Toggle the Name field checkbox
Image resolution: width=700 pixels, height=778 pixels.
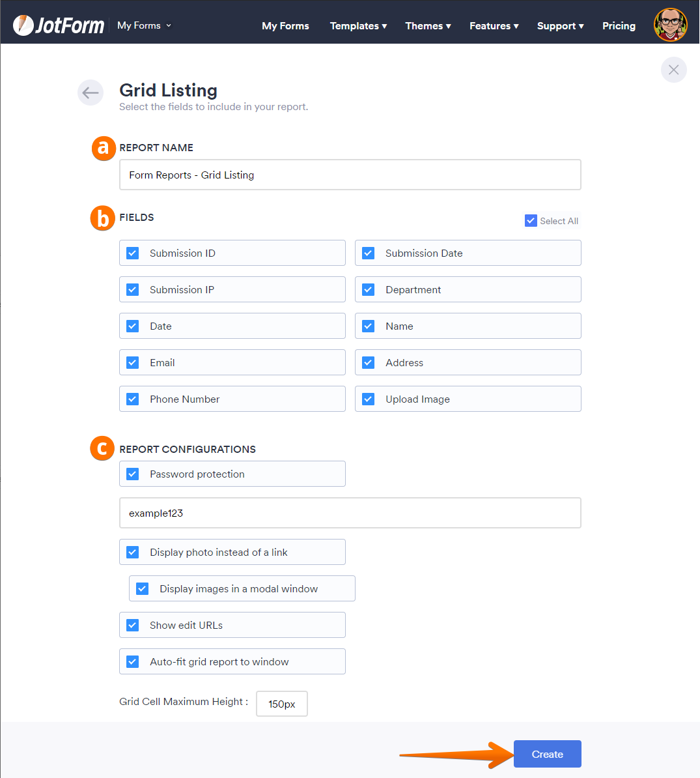[x=369, y=326]
